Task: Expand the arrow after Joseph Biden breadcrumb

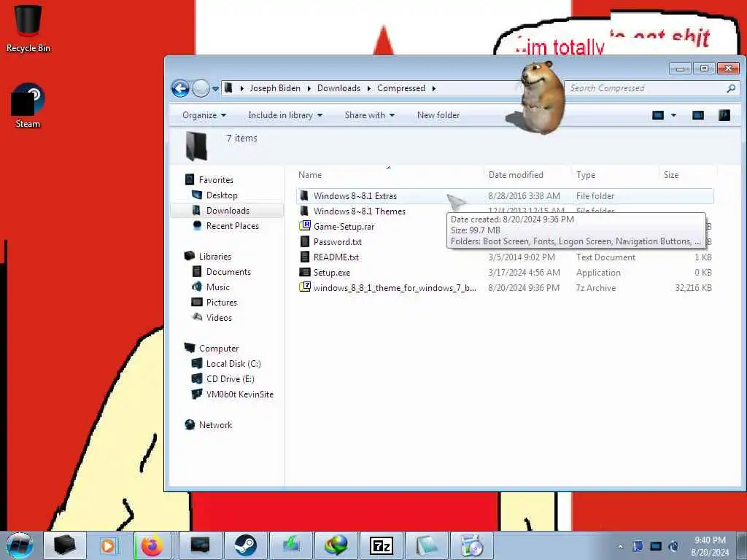Action: point(309,88)
